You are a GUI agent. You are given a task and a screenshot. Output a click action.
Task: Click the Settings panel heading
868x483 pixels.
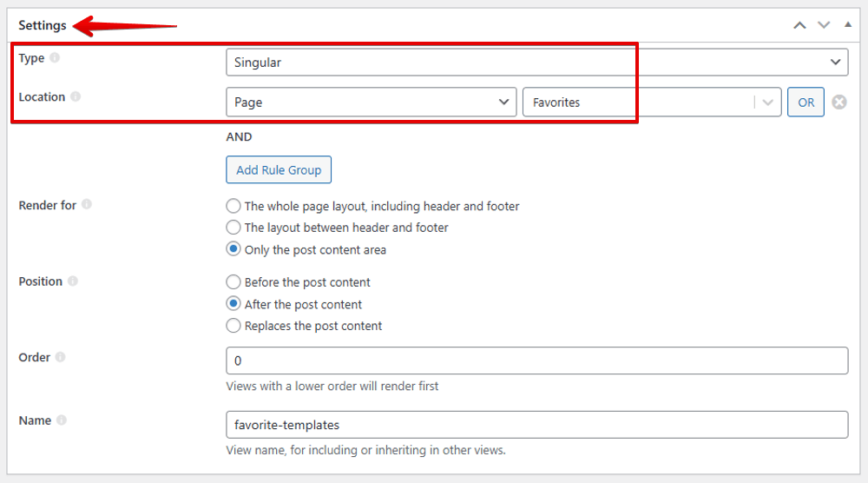[x=42, y=25]
